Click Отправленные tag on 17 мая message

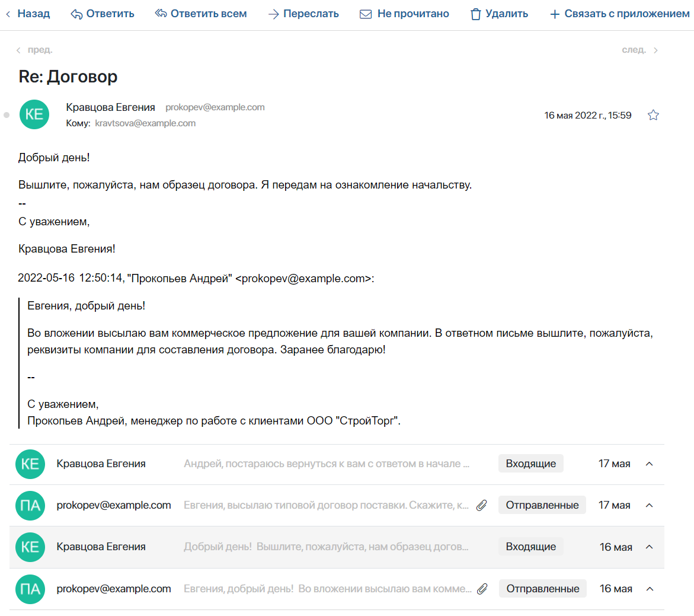542,505
